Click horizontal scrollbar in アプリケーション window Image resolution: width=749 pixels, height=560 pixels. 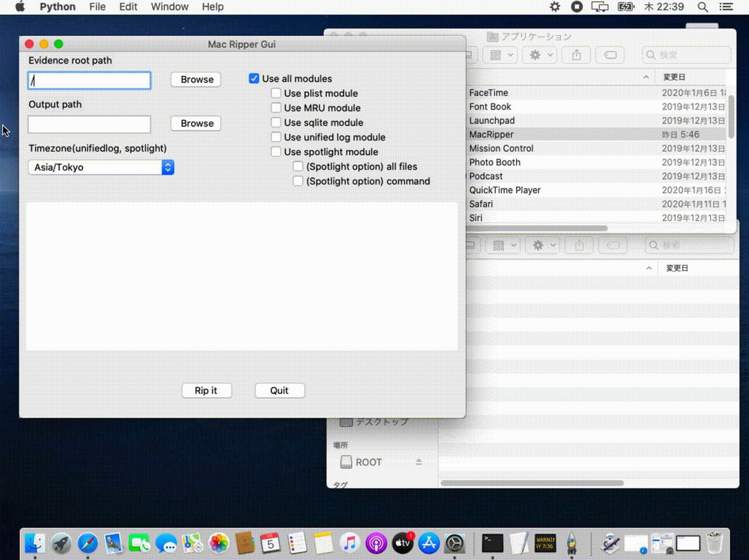click(x=538, y=228)
